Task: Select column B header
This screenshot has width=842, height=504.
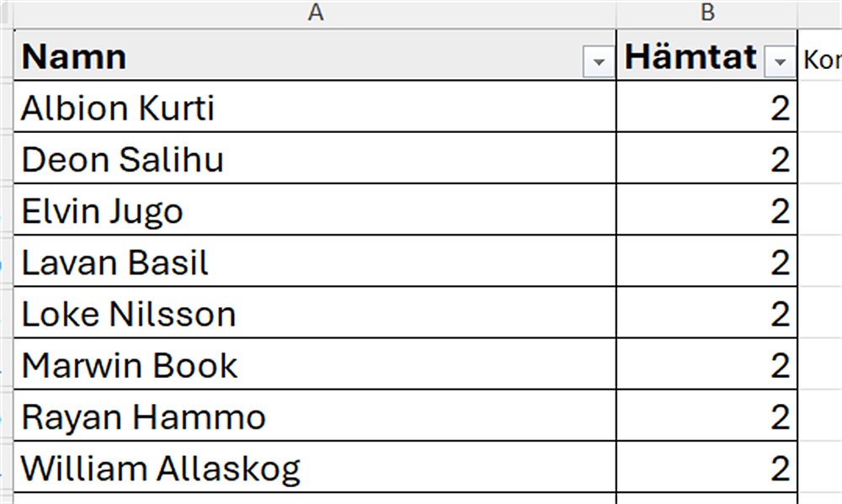Action: pyautogui.click(x=706, y=13)
